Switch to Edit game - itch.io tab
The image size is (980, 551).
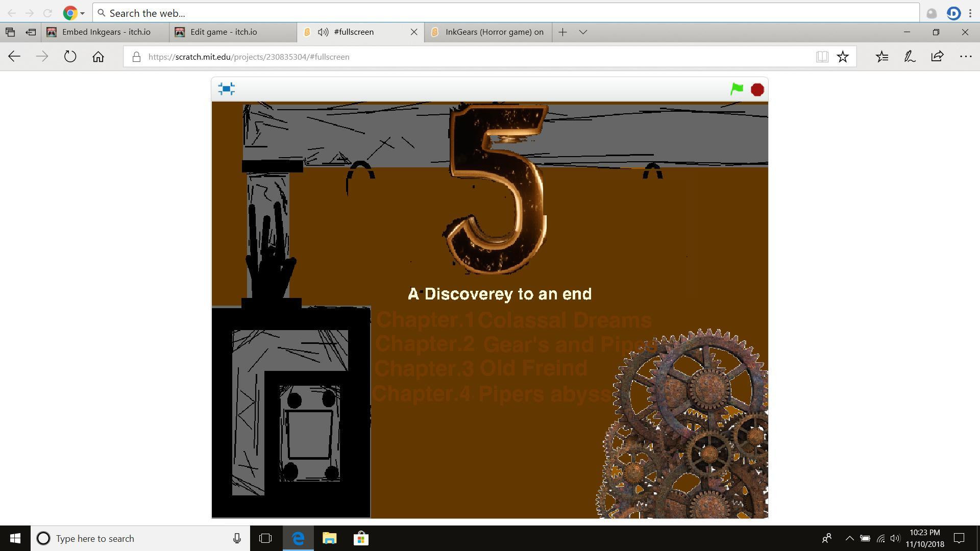[x=233, y=32]
